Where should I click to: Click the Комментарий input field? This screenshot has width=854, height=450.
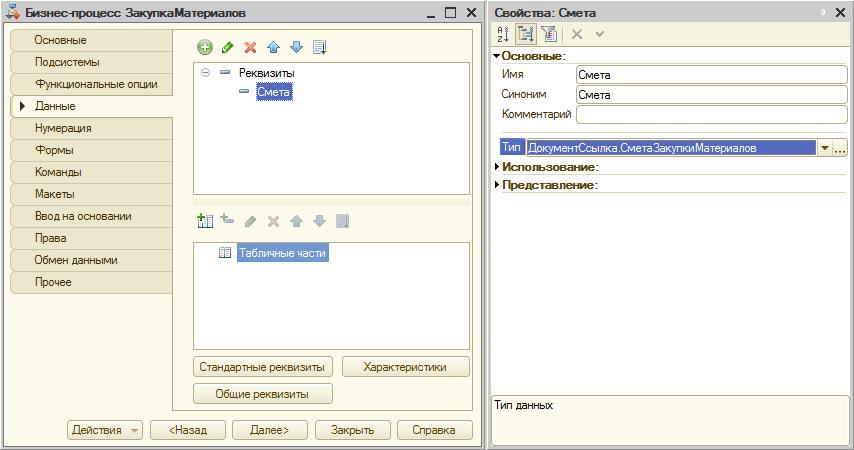coord(711,114)
